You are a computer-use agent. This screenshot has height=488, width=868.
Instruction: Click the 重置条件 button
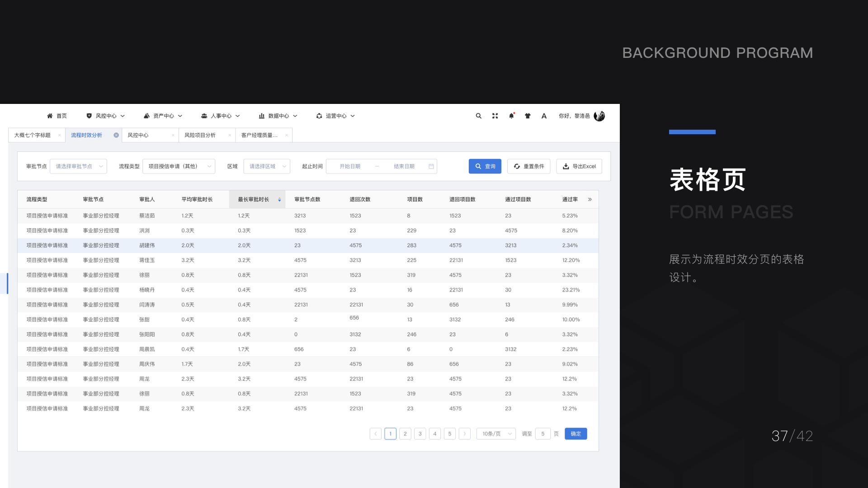529,166
